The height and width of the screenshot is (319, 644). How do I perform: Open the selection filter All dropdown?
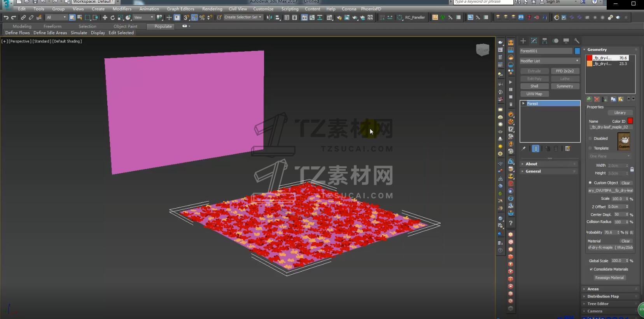pyautogui.click(x=56, y=17)
